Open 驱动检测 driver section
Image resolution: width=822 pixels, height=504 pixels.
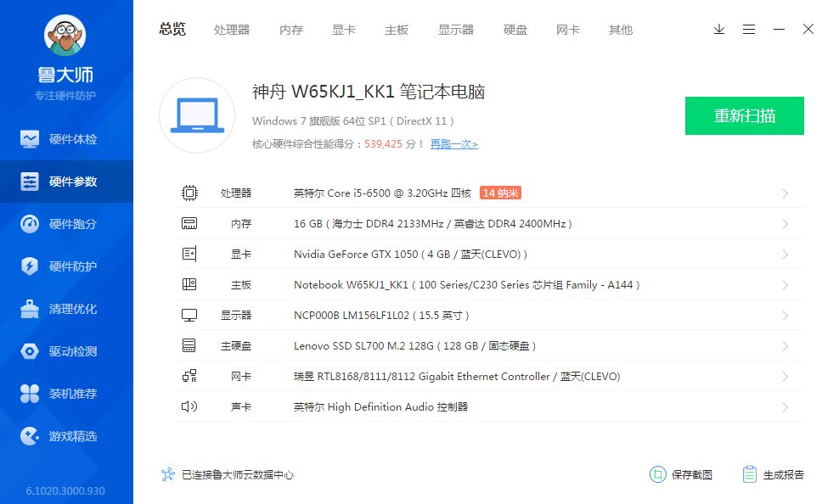(66, 351)
